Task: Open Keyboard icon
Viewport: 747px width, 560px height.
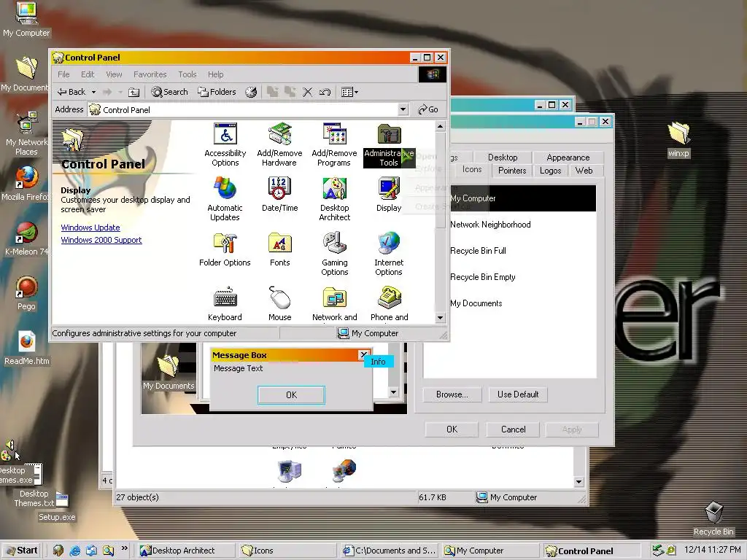Action: click(225, 304)
